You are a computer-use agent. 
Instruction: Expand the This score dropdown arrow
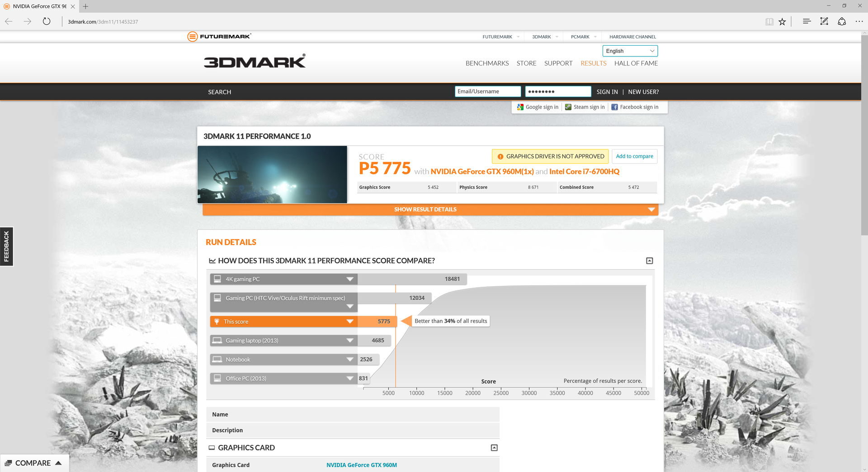click(350, 322)
